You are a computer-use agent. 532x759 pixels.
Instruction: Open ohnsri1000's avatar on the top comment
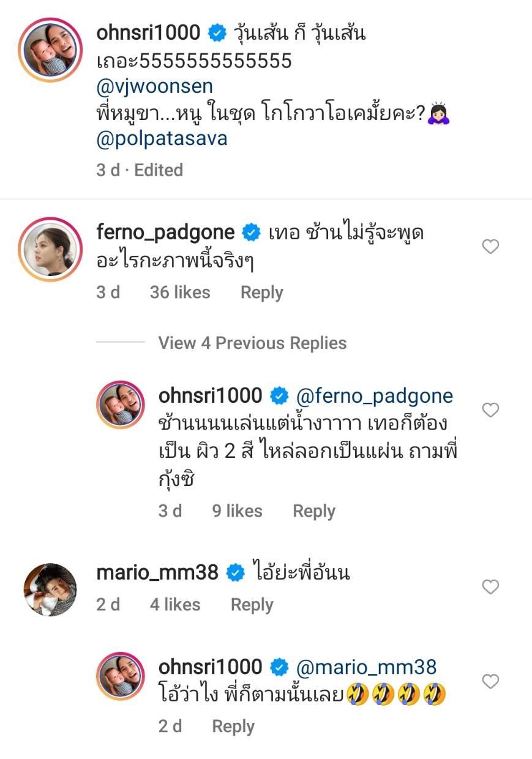point(50,49)
